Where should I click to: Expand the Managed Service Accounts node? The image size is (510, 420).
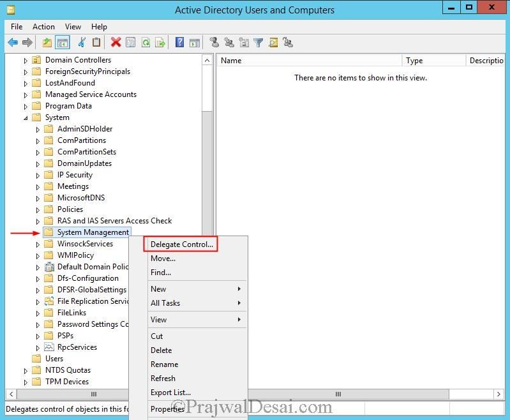click(26, 95)
